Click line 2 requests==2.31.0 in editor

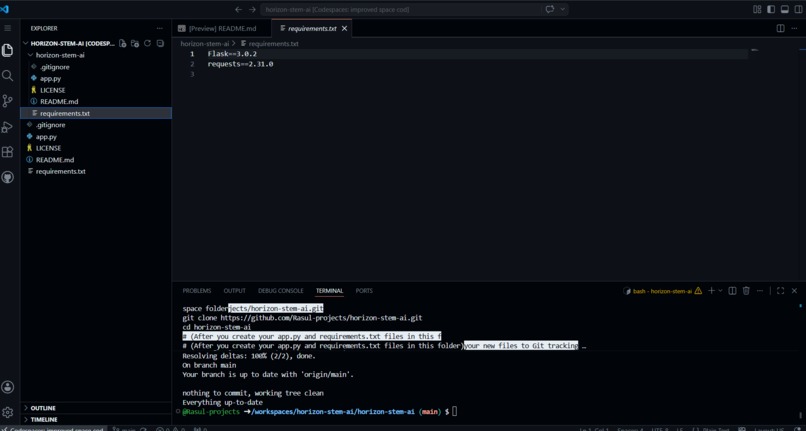240,64
